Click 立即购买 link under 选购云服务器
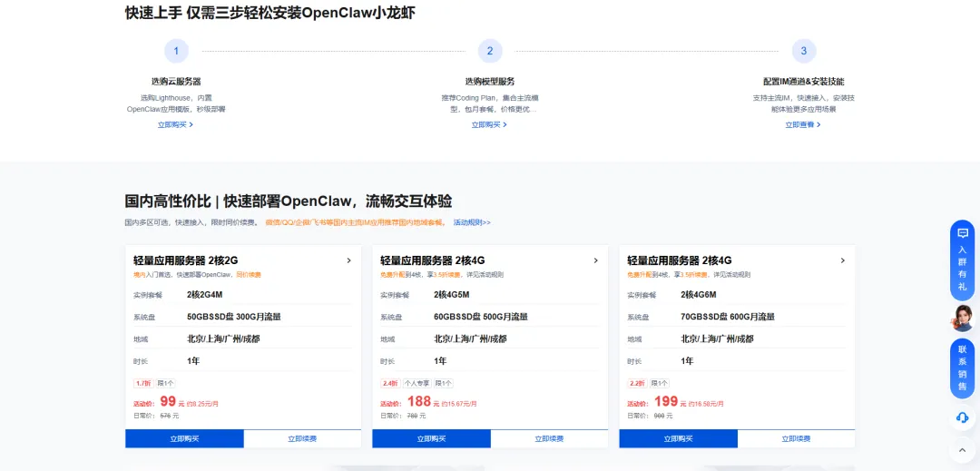Image resolution: width=980 pixels, height=471 pixels. (175, 125)
